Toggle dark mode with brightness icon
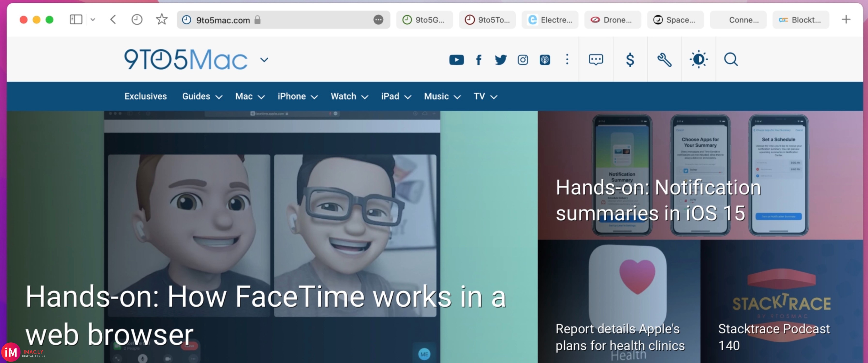The width and height of the screenshot is (868, 363). point(698,60)
